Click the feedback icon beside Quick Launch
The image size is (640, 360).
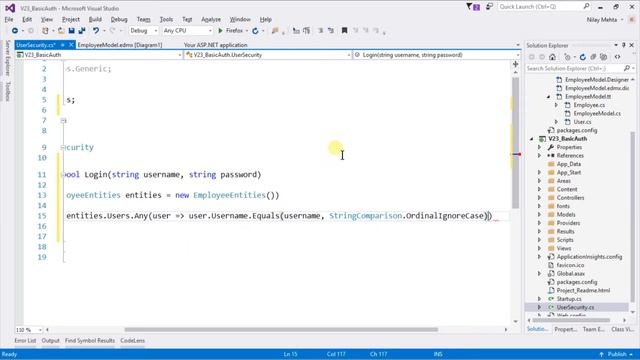click(x=489, y=7)
